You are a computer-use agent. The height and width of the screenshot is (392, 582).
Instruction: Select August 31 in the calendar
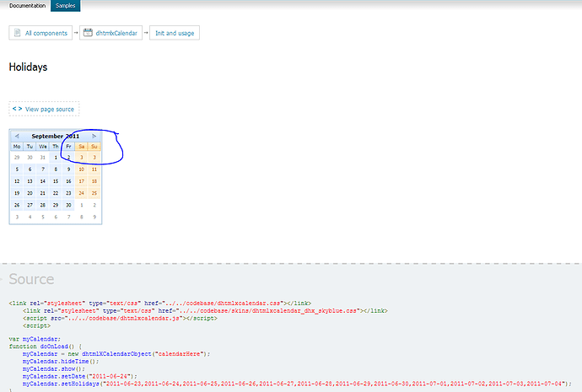[43, 158]
